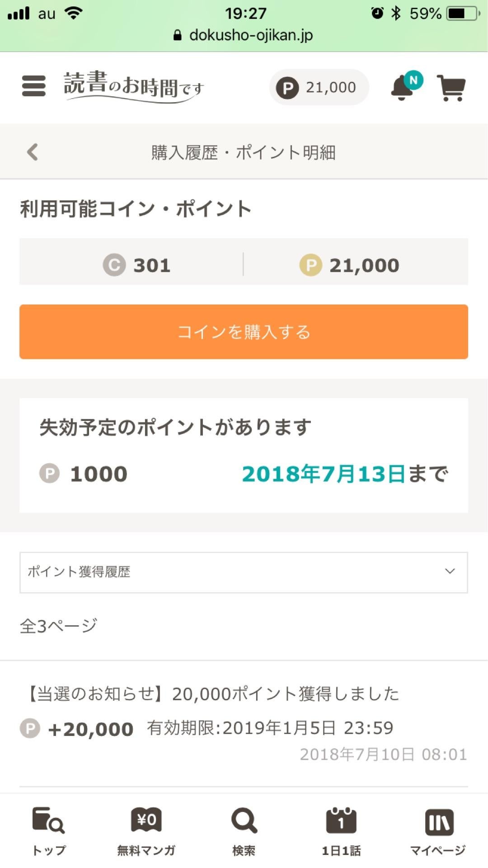Click the dropdown chevron arrow
The image size is (488, 868).
(x=450, y=571)
